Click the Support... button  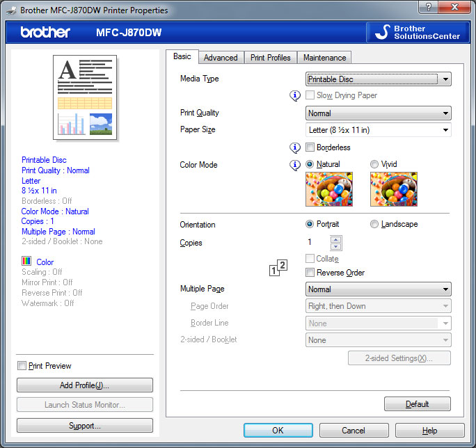click(85, 426)
